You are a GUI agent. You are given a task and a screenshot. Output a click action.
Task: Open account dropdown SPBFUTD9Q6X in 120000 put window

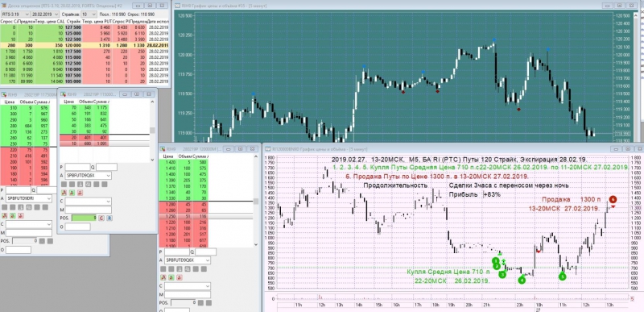pyautogui.click(x=188, y=260)
